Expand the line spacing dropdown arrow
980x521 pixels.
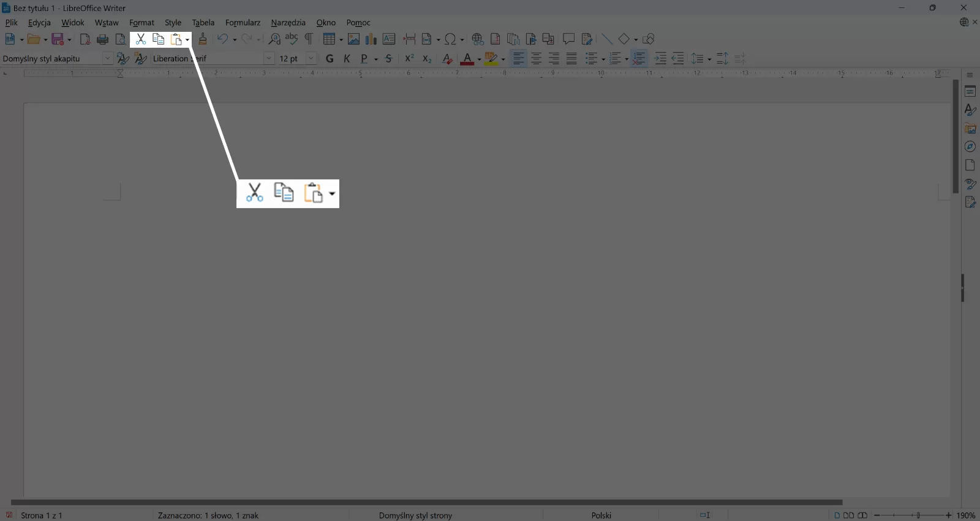click(x=709, y=59)
